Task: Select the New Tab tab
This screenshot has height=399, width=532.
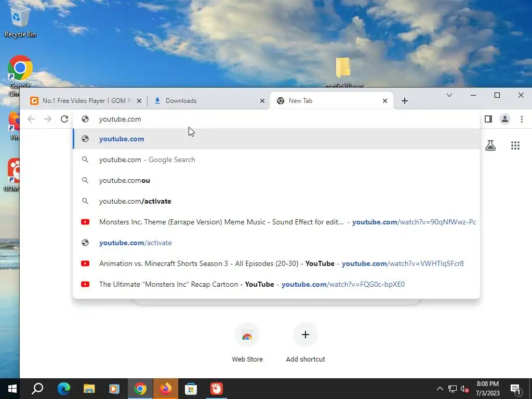Action: pyautogui.click(x=331, y=101)
